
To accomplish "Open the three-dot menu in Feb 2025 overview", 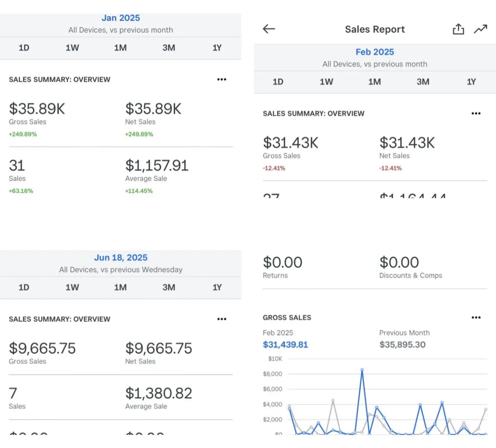I will 476,113.
